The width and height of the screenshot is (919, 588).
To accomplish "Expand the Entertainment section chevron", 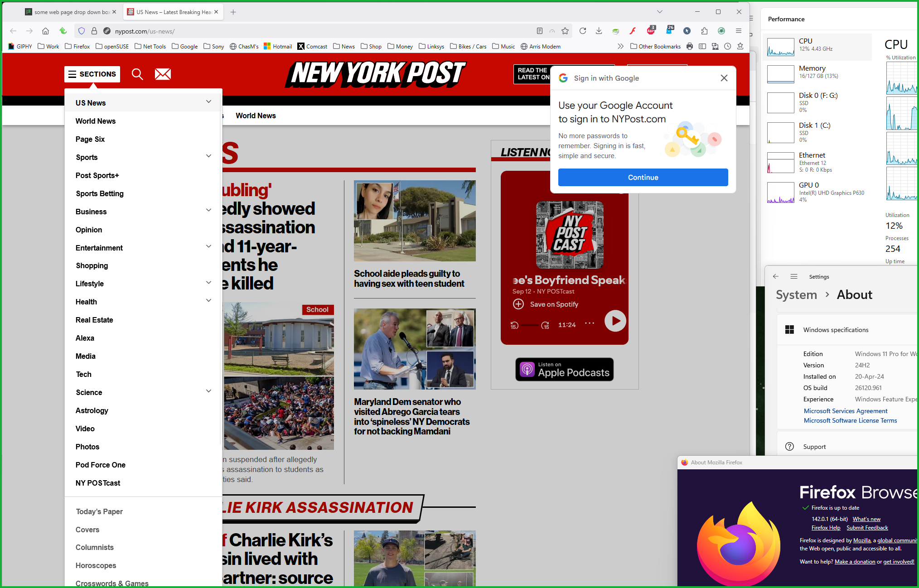I will coord(208,247).
